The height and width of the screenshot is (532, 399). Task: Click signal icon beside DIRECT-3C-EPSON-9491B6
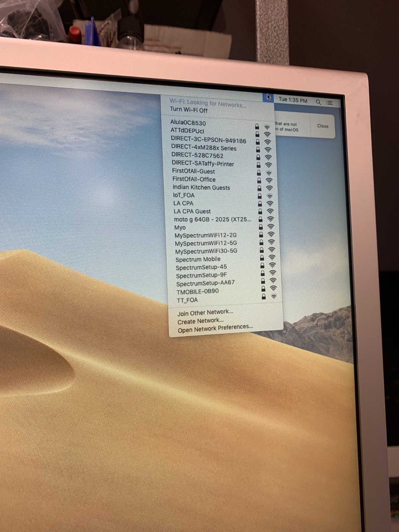click(x=267, y=142)
